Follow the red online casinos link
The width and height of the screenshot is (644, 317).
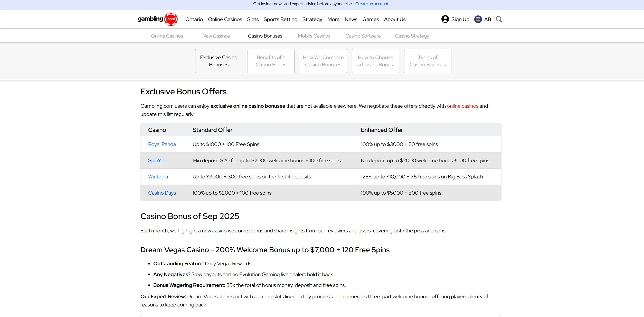[462, 106]
